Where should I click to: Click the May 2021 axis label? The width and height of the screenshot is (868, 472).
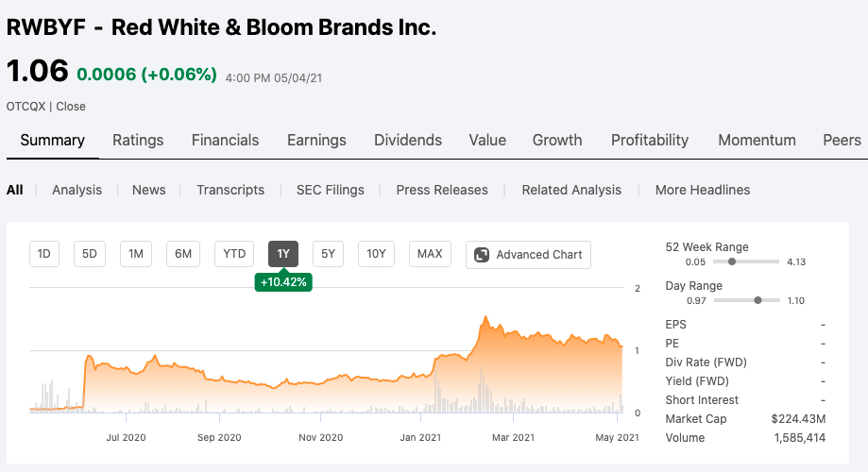(x=617, y=438)
